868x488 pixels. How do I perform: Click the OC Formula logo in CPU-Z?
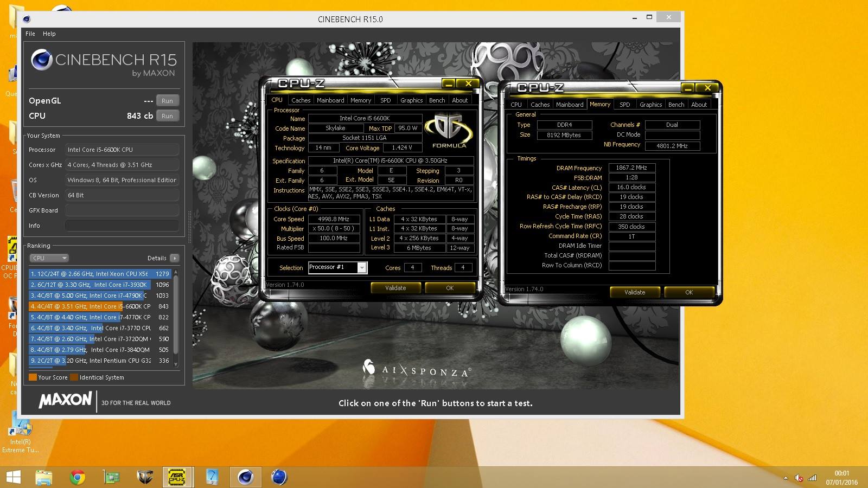point(449,130)
